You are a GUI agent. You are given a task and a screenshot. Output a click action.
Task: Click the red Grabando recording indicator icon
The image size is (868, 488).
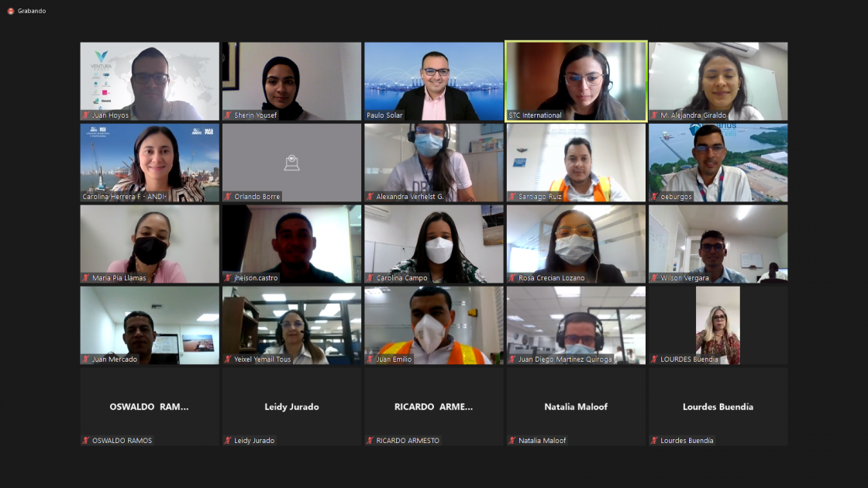11,11
